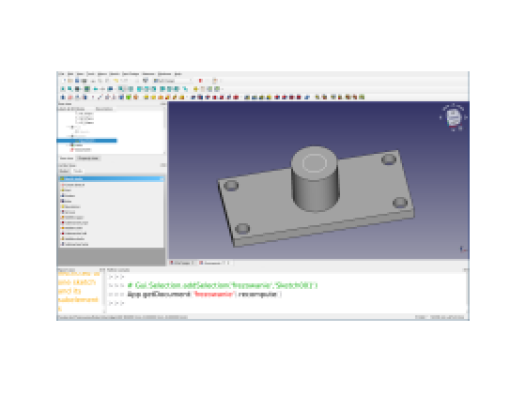Open the File menu
Viewport: 526px width, 394px height.
pos(61,74)
